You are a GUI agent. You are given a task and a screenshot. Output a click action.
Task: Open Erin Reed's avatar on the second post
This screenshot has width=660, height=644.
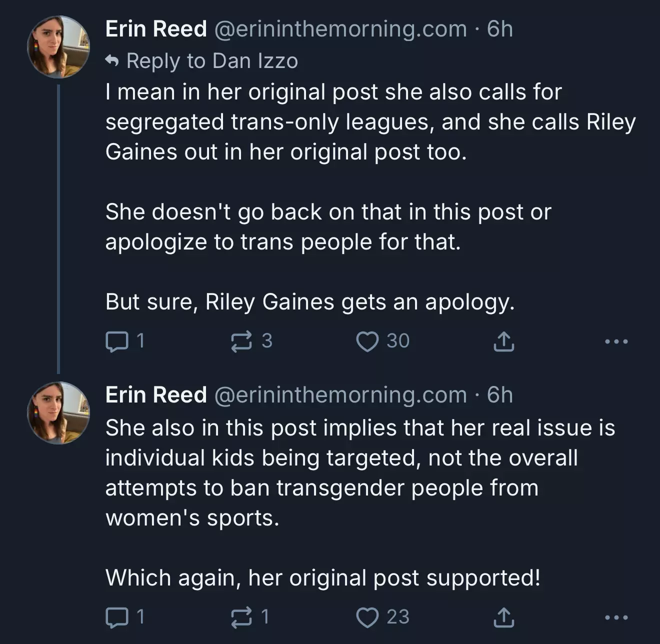tap(58, 413)
